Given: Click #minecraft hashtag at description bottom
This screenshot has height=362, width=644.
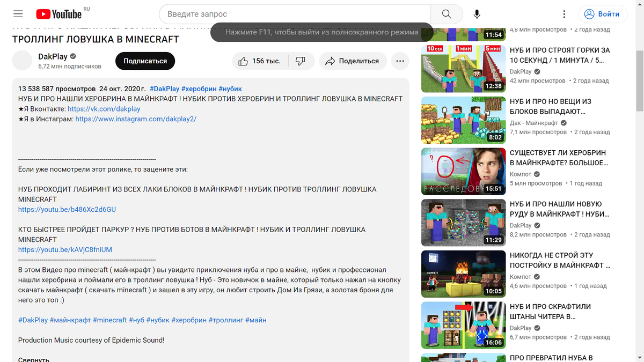Looking at the screenshot, I should tap(110, 320).
